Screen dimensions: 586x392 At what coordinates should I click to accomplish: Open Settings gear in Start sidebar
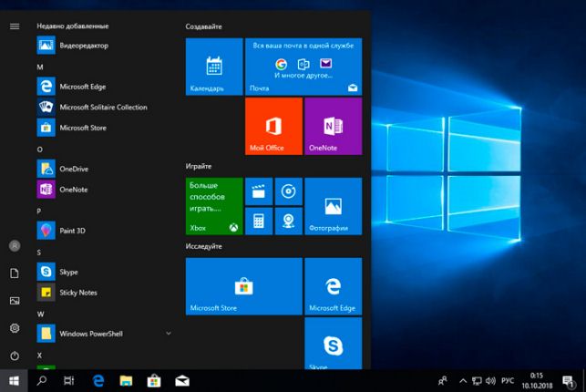[x=15, y=328]
